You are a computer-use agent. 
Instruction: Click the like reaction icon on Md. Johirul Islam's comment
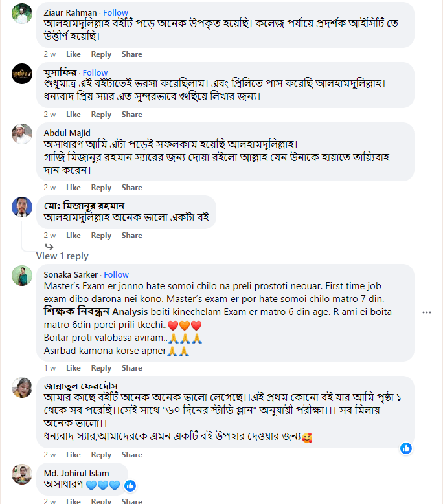tap(130, 485)
